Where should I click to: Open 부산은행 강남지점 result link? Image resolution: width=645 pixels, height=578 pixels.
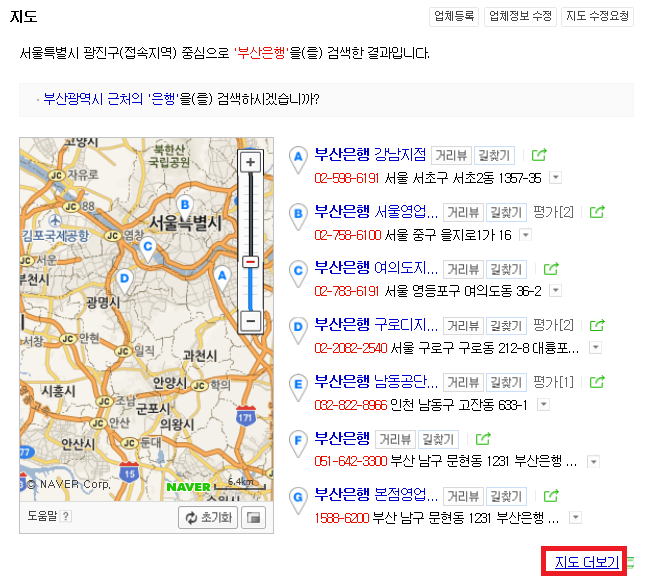point(370,154)
